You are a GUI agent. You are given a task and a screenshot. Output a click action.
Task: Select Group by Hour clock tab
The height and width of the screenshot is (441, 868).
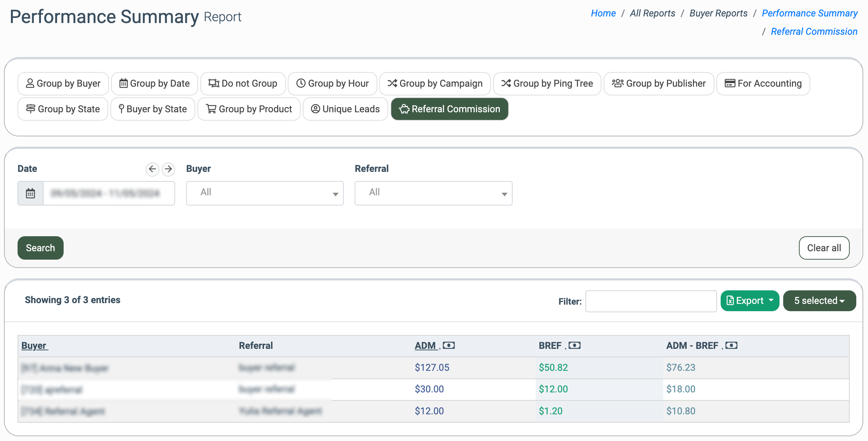coord(332,83)
